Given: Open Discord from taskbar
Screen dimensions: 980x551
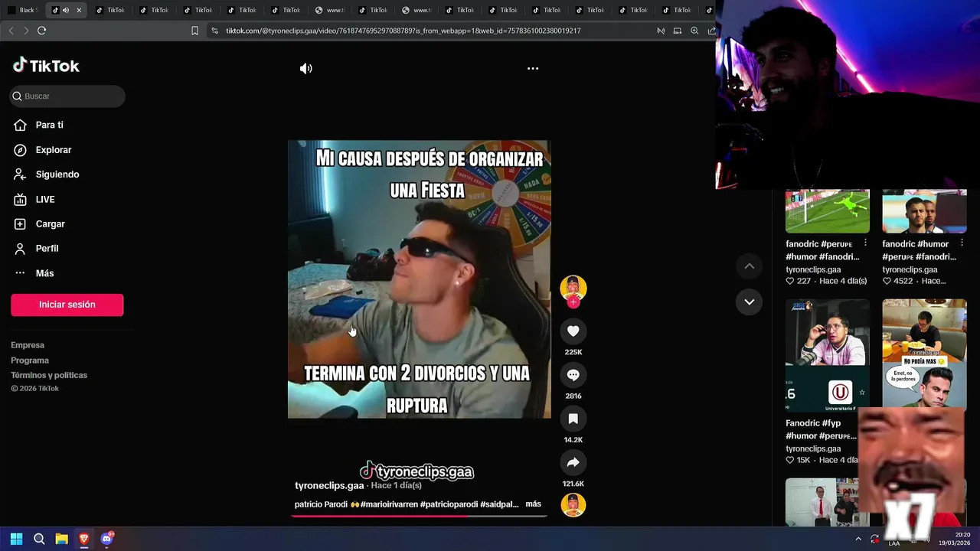Looking at the screenshot, I should point(106,539).
